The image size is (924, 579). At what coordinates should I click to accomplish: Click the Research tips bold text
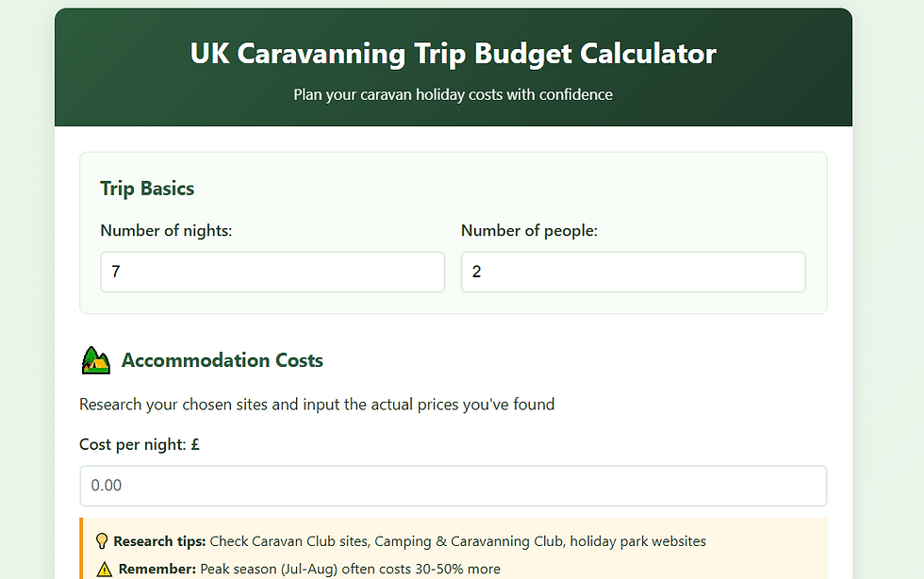(158, 540)
